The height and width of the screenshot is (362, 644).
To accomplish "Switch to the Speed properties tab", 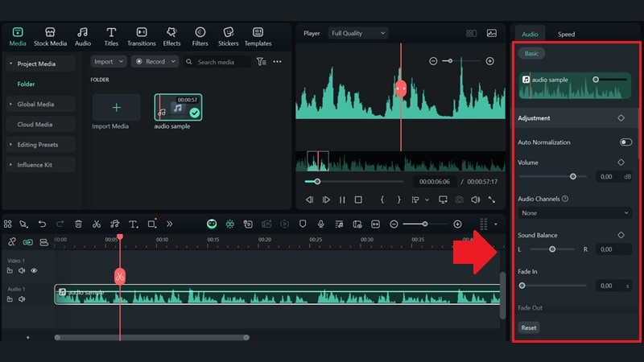I will pos(566,34).
